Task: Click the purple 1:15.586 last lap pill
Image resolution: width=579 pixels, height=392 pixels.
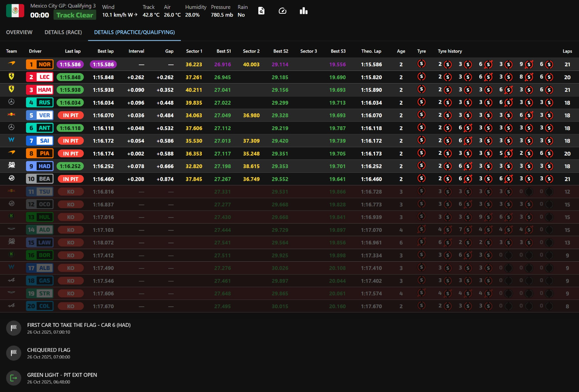Action: pos(70,64)
